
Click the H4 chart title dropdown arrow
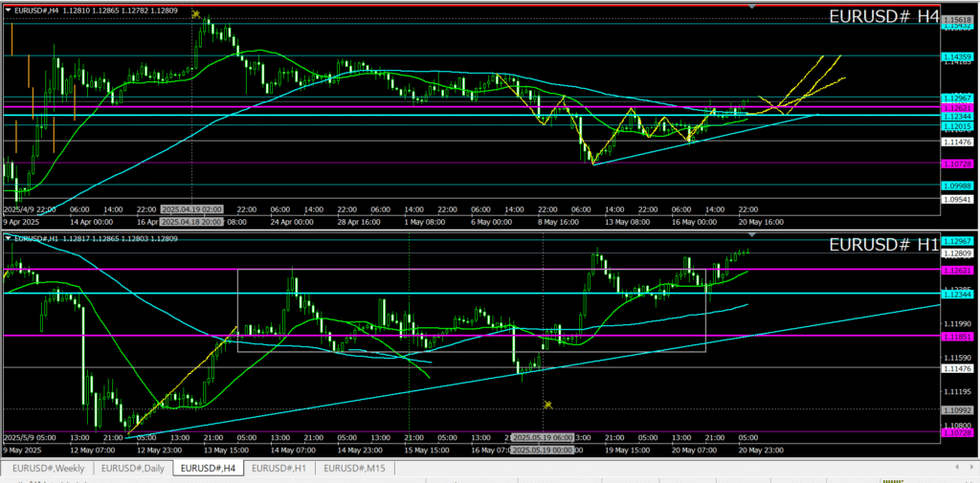[8, 10]
